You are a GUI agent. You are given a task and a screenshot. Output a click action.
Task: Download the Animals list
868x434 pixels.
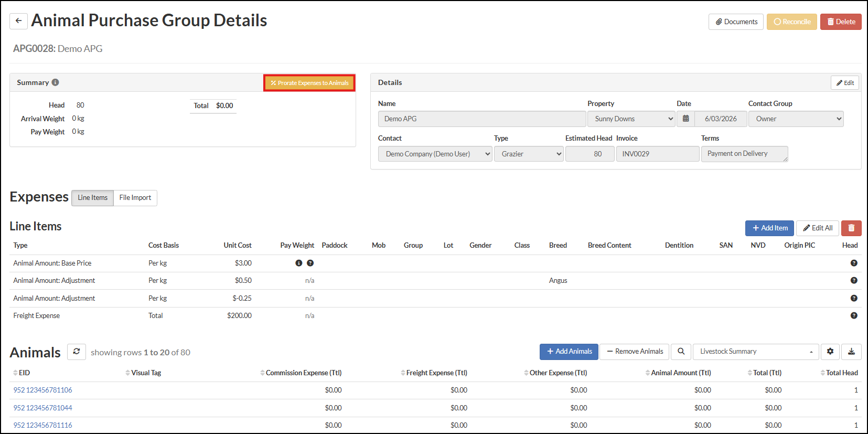pyautogui.click(x=851, y=352)
